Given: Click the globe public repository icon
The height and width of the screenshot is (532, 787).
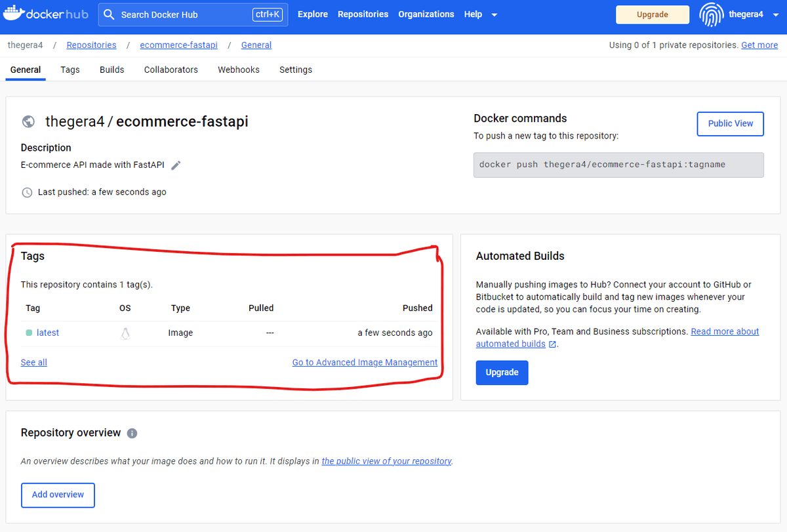Looking at the screenshot, I should tap(28, 121).
